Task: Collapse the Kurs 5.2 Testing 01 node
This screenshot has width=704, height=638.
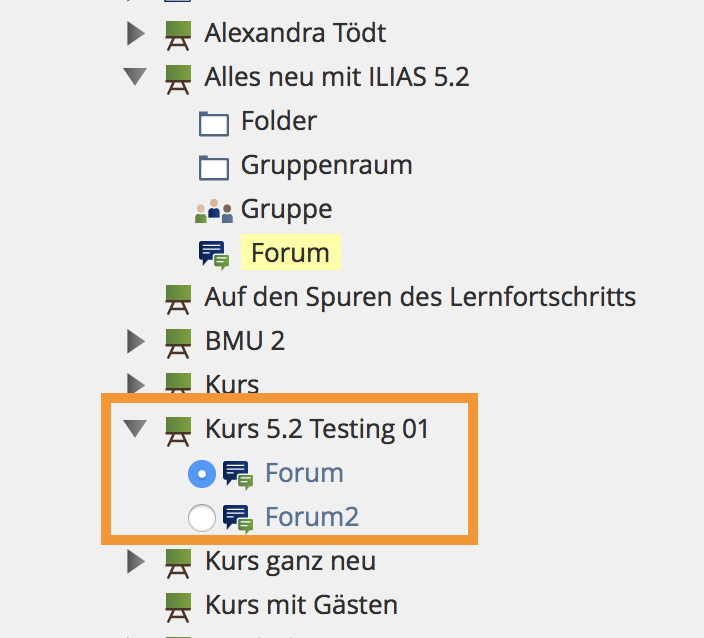Action: pyautogui.click(x=135, y=430)
